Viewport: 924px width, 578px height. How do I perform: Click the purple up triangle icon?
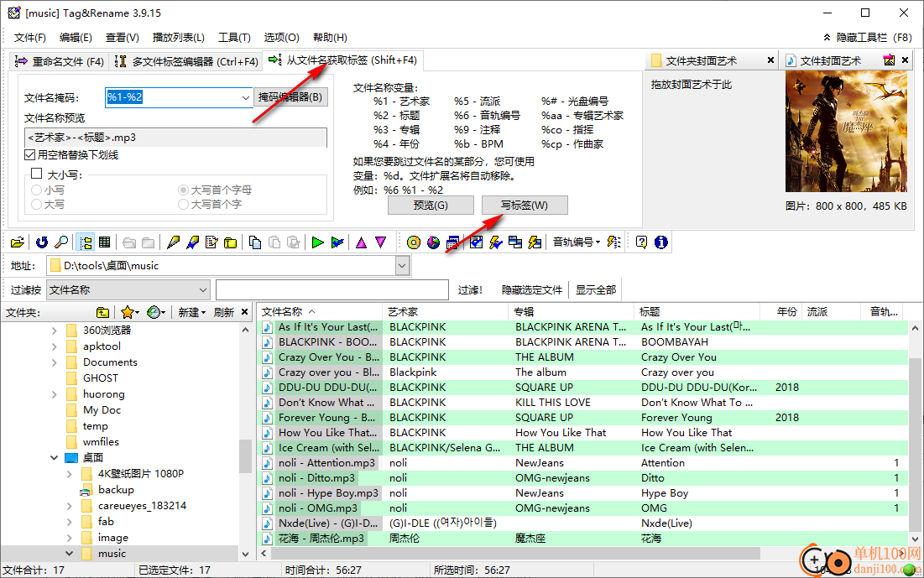pos(361,242)
